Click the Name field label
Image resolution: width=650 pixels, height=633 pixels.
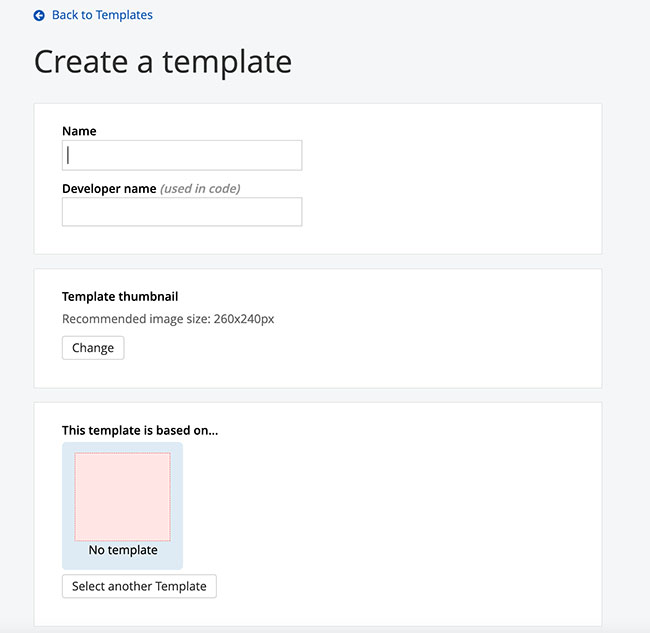(79, 131)
